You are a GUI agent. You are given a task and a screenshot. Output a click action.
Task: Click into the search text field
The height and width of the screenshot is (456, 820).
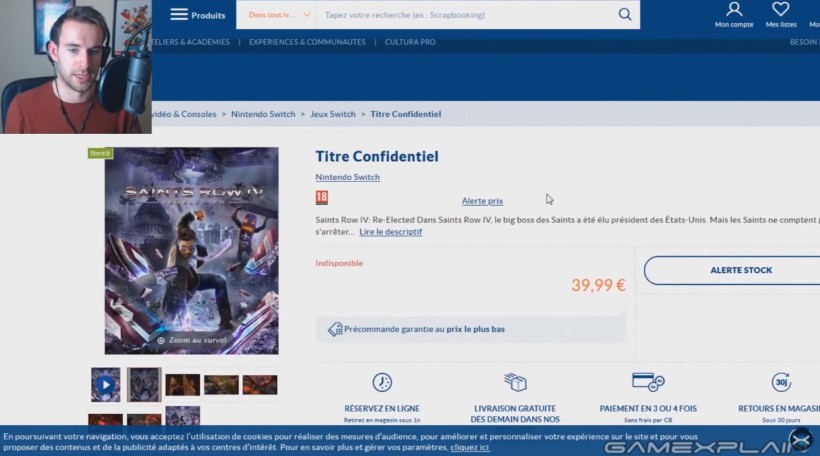coord(465,15)
